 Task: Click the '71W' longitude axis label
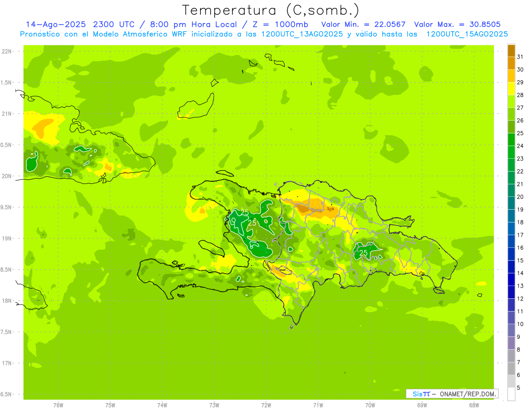(x=318, y=405)
